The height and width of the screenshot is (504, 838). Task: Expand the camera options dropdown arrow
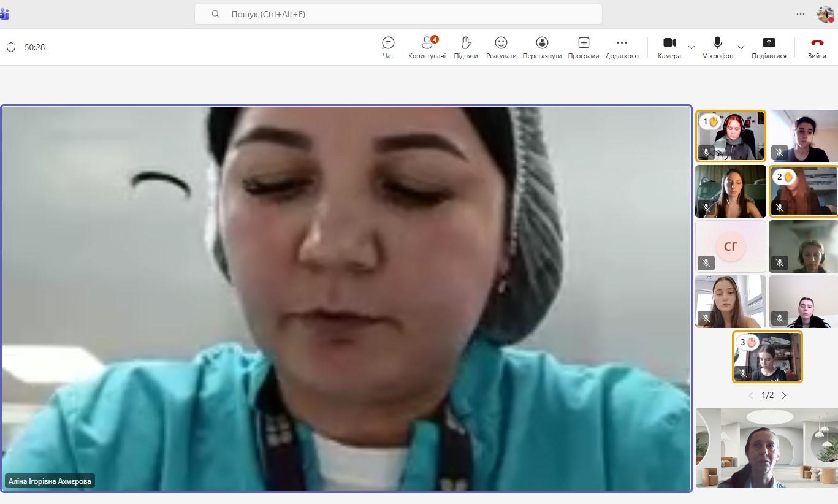[691, 47]
